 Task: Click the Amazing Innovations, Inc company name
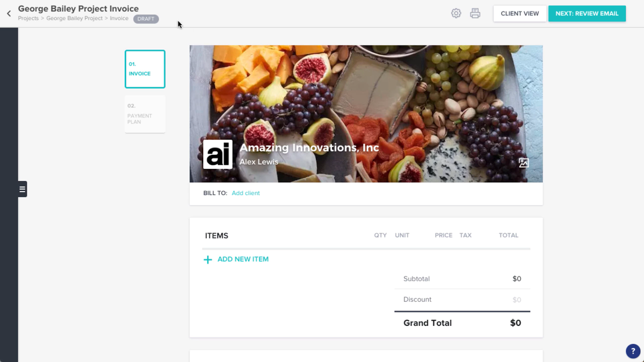pyautogui.click(x=309, y=148)
